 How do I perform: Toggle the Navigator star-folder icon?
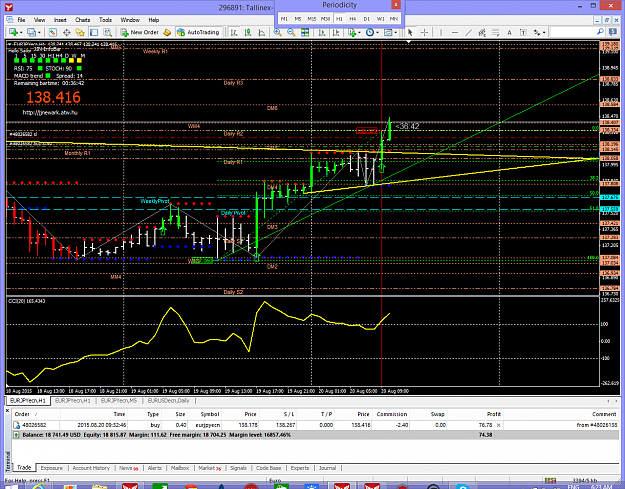coord(80,32)
